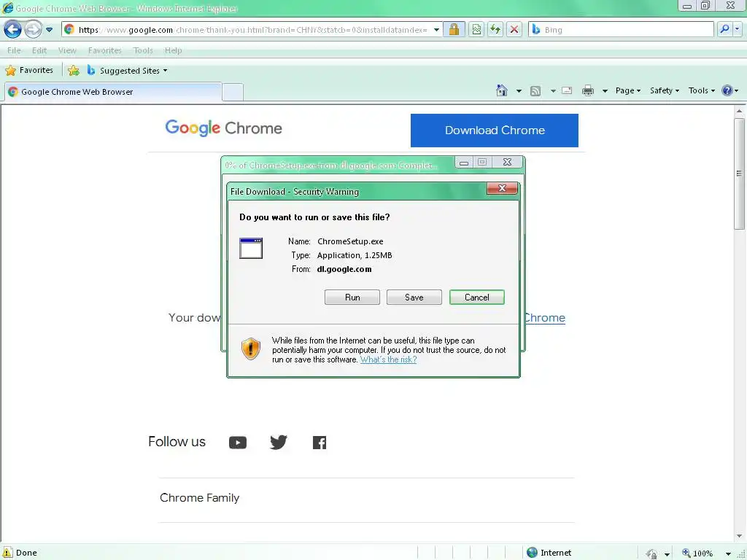Open the Tools menu in menu bar

click(143, 50)
